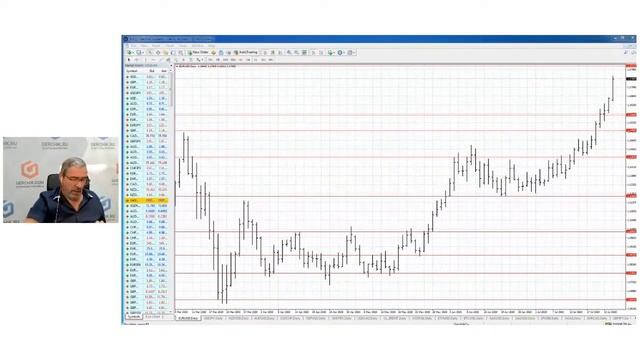Switch to the M15 timeframe

point(225,60)
